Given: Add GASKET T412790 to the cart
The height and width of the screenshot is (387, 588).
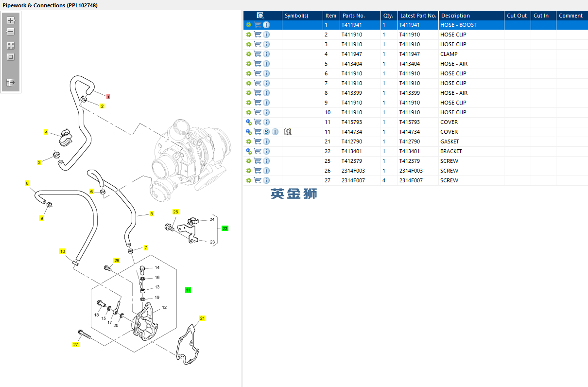Looking at the screenshot, I should coord(258,141).
